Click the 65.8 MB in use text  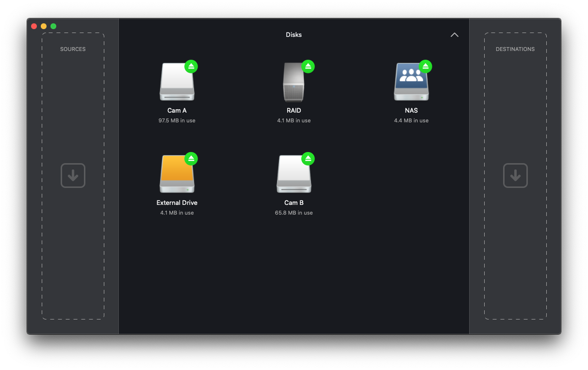[x=294, y=213]
